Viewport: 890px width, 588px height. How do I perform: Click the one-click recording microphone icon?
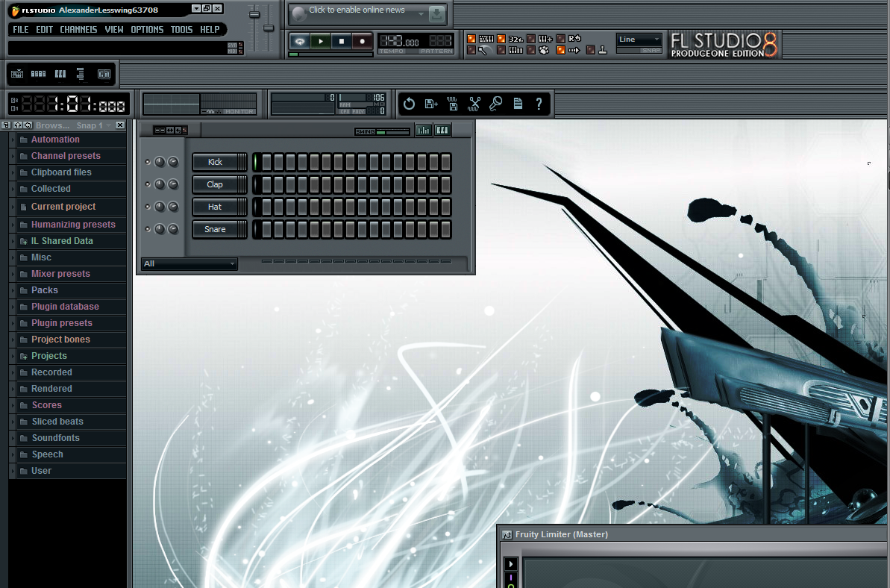coord(495,104)
